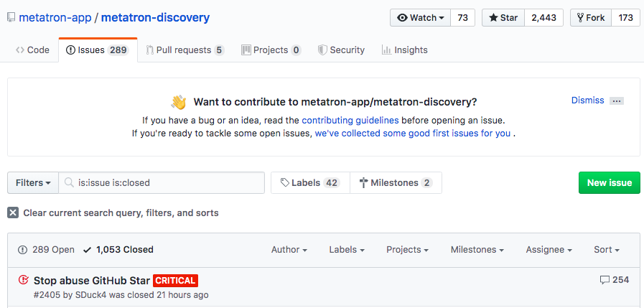Expand the Assignee filter dropdown
This screenshot has width=644, height=308.
coord(549,250)
